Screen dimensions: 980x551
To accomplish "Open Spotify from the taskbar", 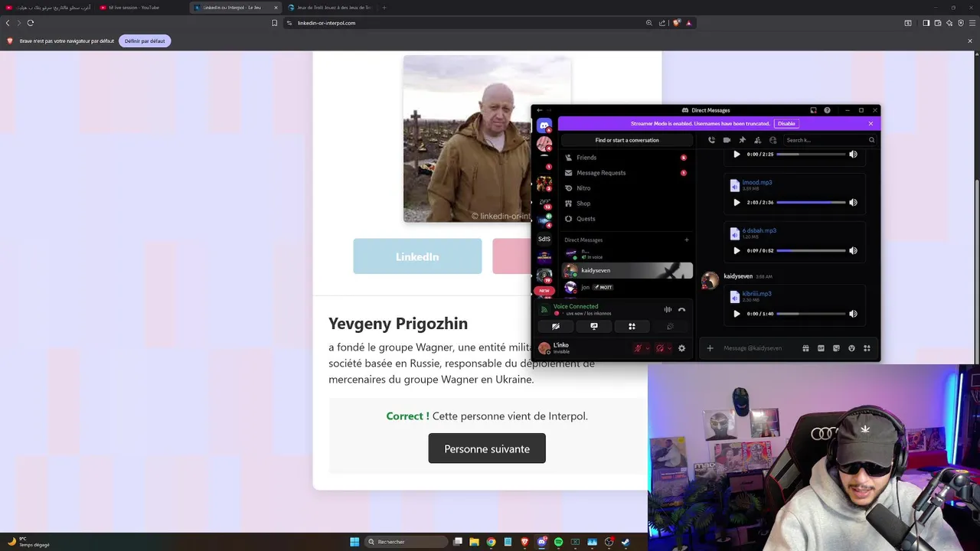I will tap(558, 542).
